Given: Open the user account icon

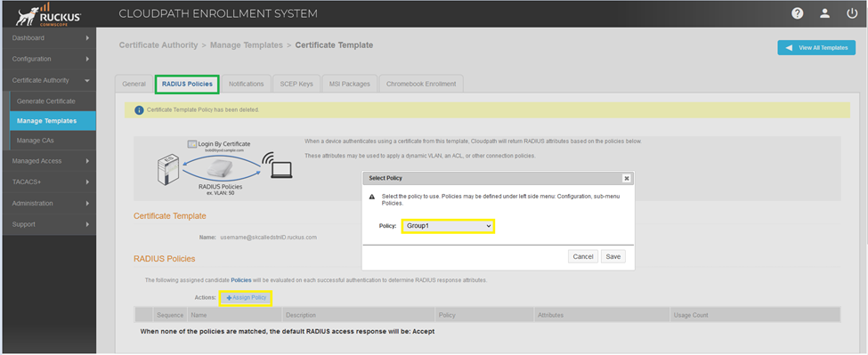Looking at the screenshot, I should (x=824, y=14).
